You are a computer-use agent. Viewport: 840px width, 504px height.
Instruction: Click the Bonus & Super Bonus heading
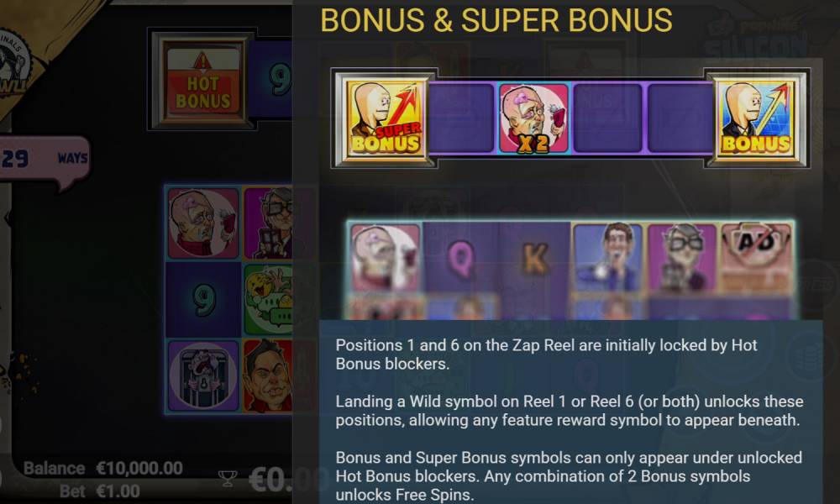tap(496, 20)
